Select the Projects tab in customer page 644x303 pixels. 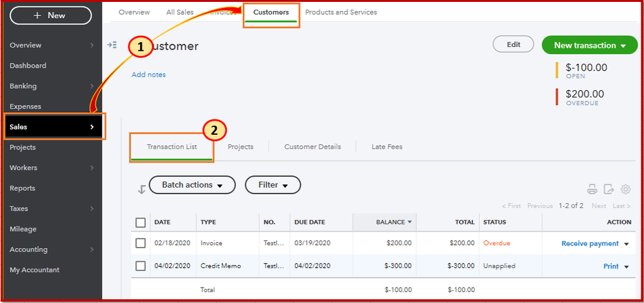[240, 146]
